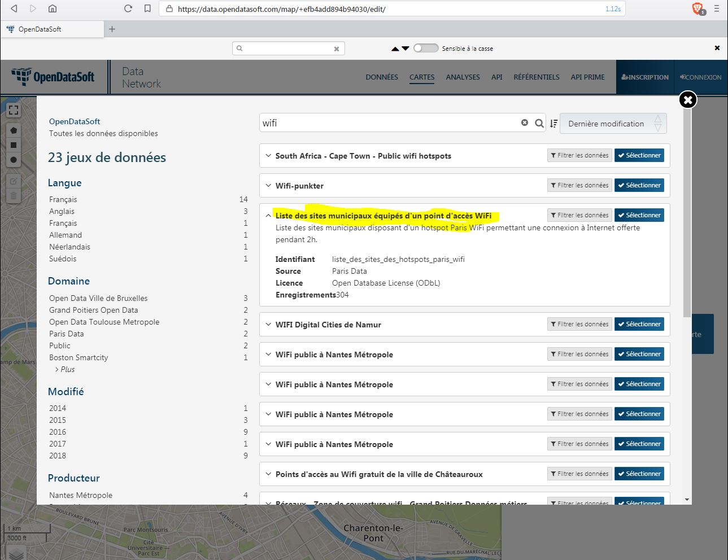Close the dataset selection dialog
Image resolution: width=728 pixels, height=560 pixels.
click(687, 100)
